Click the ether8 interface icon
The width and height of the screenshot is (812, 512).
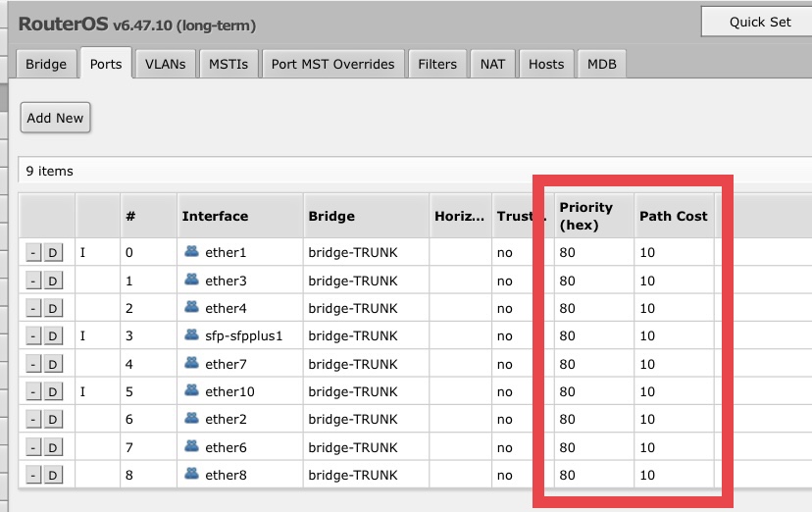pyautogui.click(x=191, y=474)
